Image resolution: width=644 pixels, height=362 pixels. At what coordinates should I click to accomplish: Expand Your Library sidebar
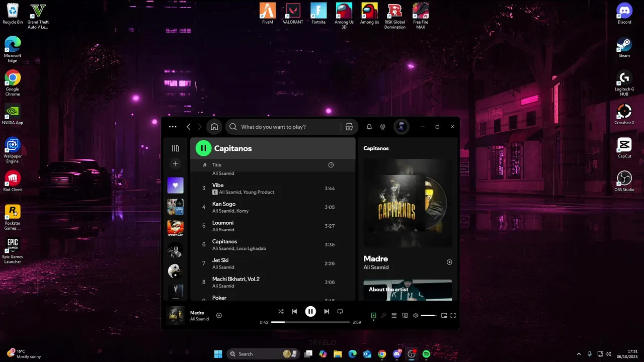[x=175, y=148]
